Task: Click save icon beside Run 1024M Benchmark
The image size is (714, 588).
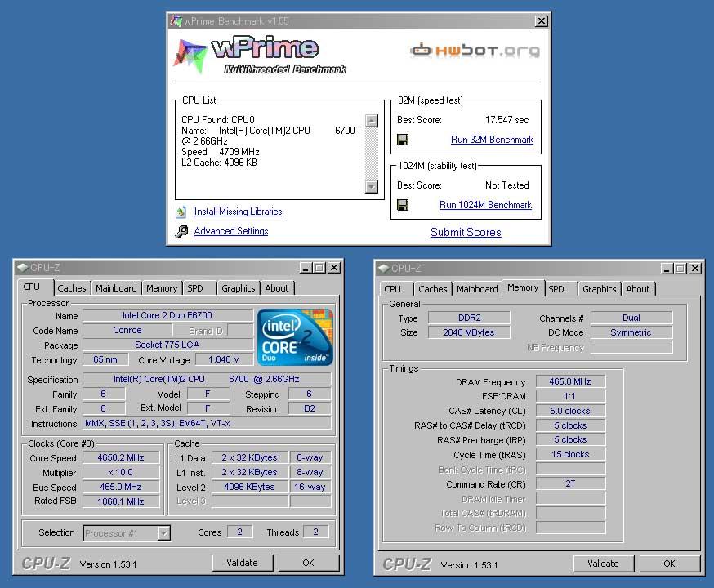Action: (403, 205)
